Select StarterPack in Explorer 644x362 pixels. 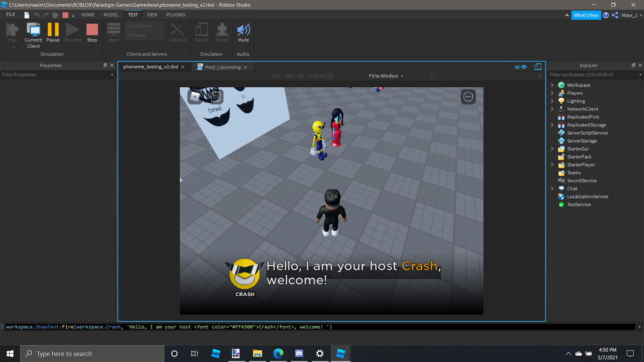point(579,157)
